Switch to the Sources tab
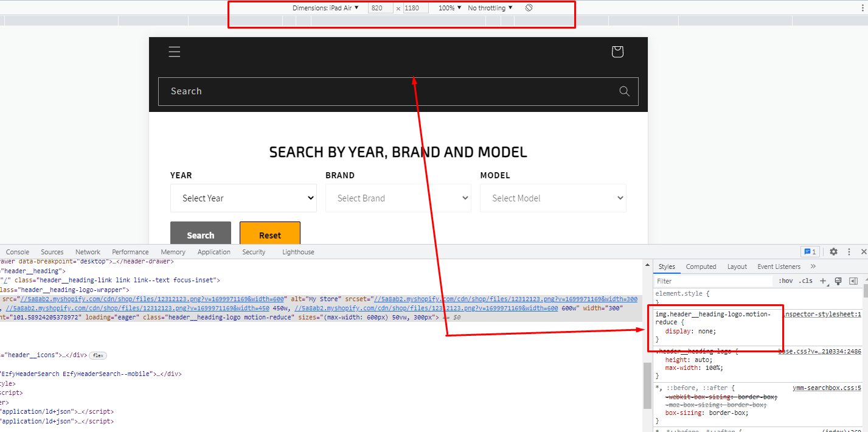This screenshot has height=432, width=868. [x=52, y=252]
